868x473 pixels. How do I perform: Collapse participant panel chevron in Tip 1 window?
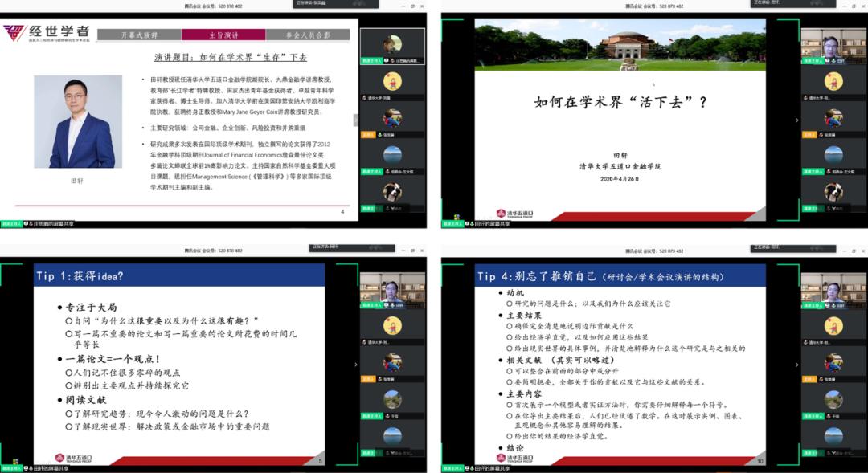tap(356, 365)
